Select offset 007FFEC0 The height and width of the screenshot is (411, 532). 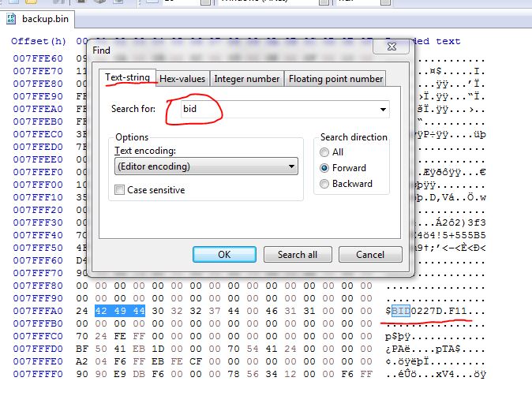point(38,134)
